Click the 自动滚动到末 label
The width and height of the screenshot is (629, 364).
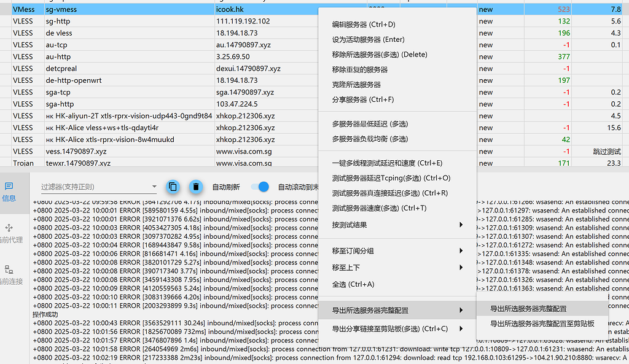click(x=298, y=187)
